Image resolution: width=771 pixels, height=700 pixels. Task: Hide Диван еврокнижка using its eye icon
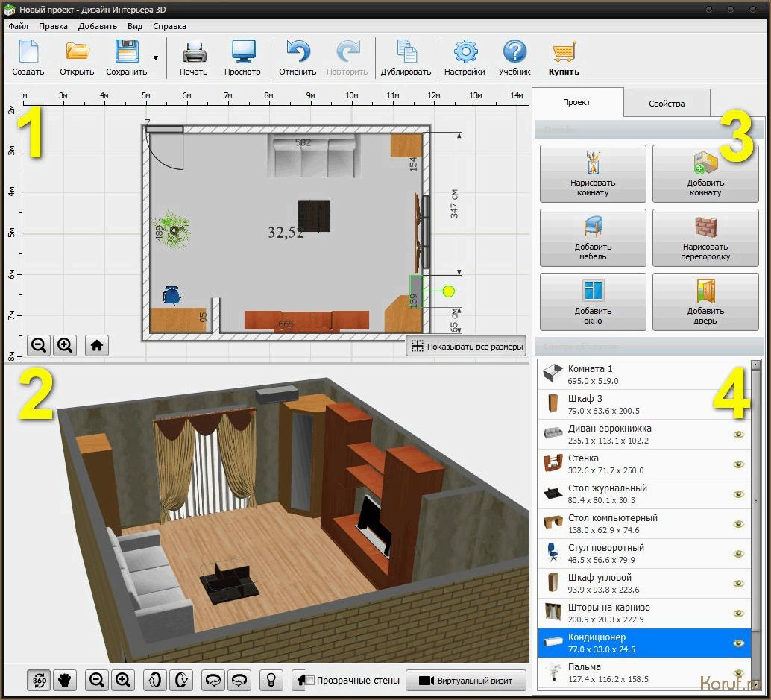[x=738, y=435]
